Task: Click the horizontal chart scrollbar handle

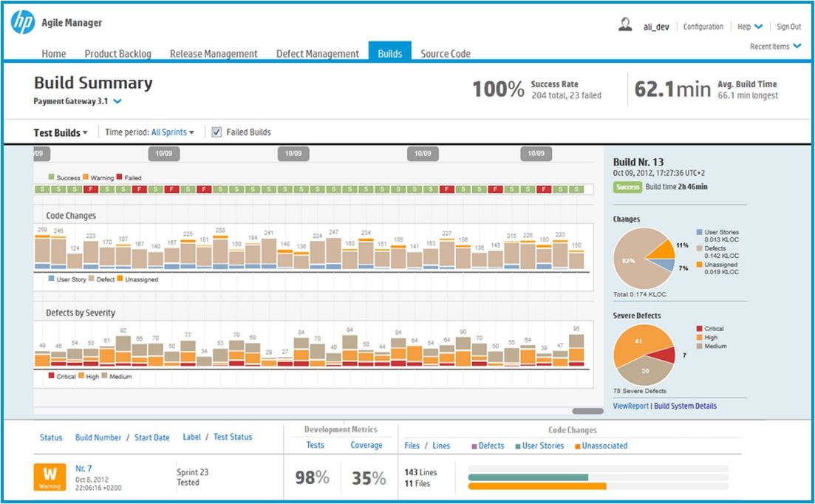Action: coord(588,411)
